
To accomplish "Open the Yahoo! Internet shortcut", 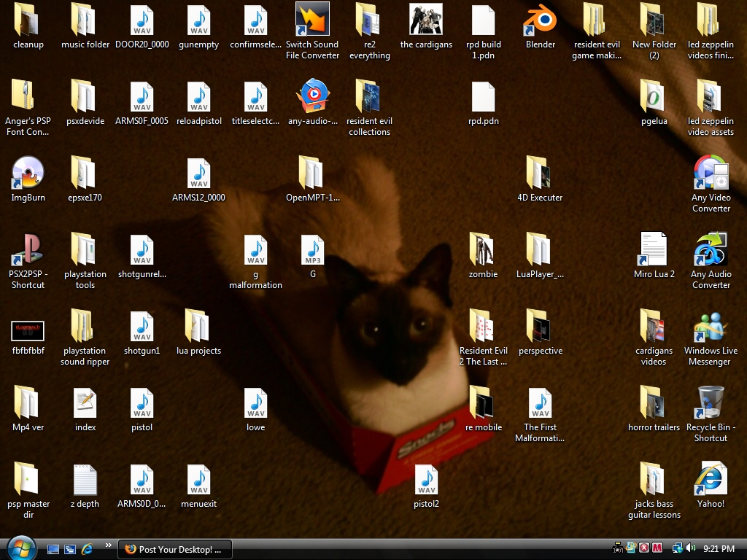I will click(x=711, y=480).
